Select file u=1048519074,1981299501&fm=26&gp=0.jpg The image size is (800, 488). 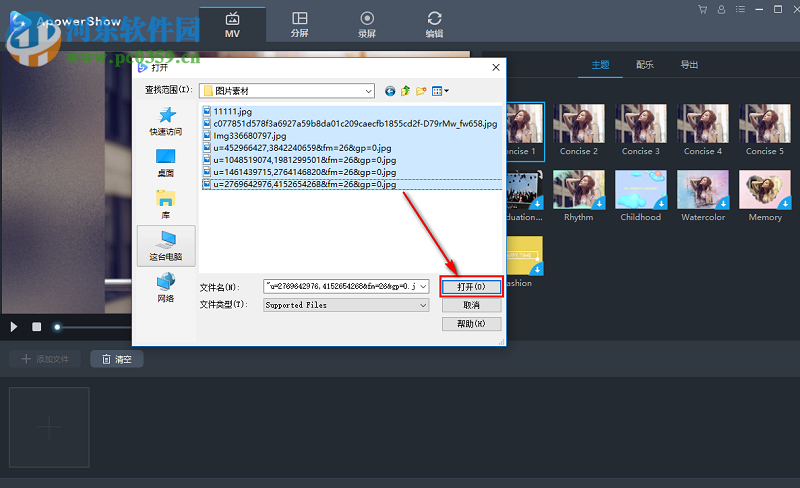[x=299, y=160]
